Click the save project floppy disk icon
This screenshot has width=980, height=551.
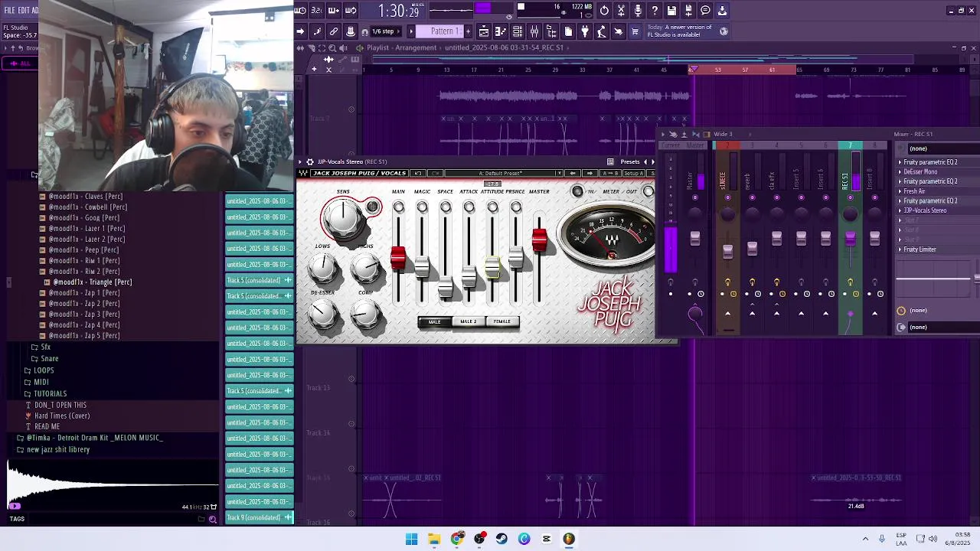coord(671,11)
